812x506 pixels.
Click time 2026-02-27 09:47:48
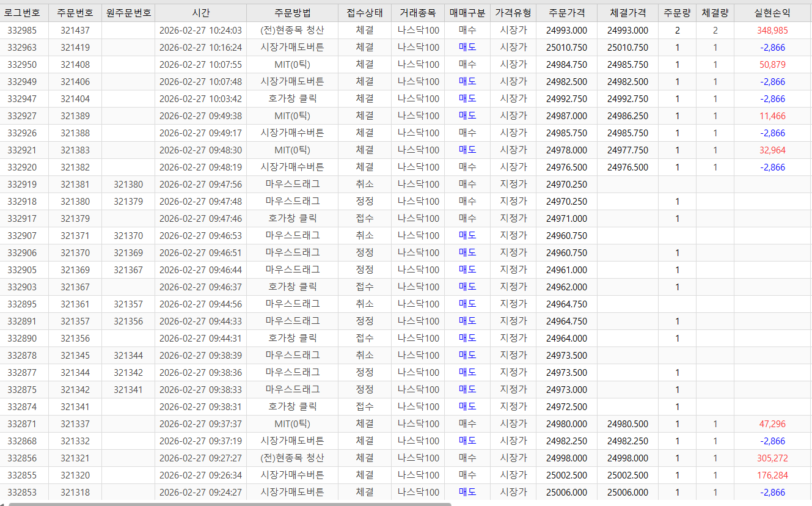(x=200, y=201)
